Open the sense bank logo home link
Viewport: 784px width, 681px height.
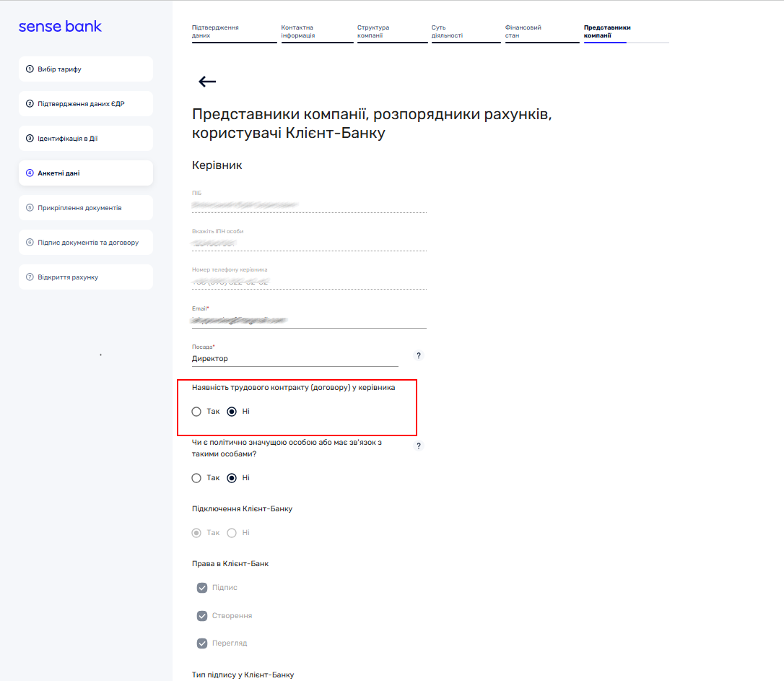click(60, 26)
